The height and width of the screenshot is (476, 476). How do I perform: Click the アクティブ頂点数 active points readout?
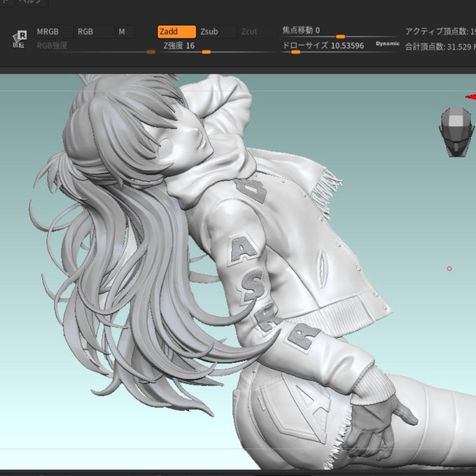point(440,31)
